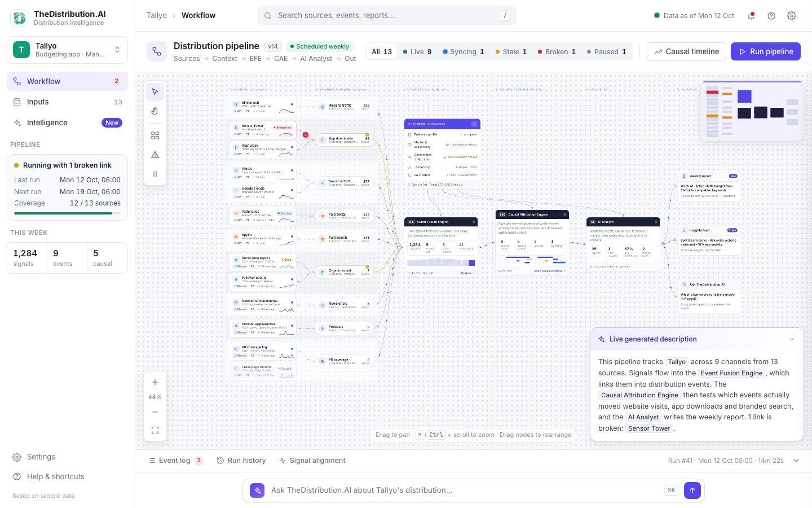Filter nodes by Stale 1

511,51
